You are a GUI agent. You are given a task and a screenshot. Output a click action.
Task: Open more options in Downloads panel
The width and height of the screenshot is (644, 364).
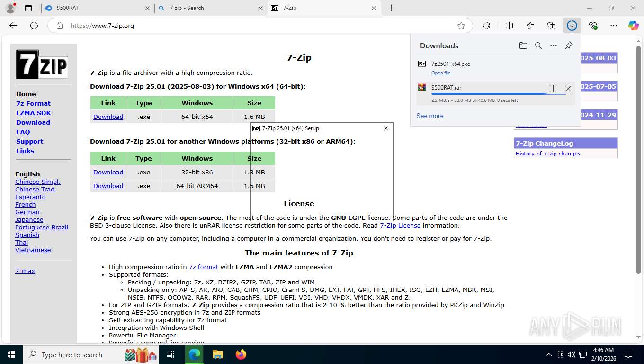553,45
